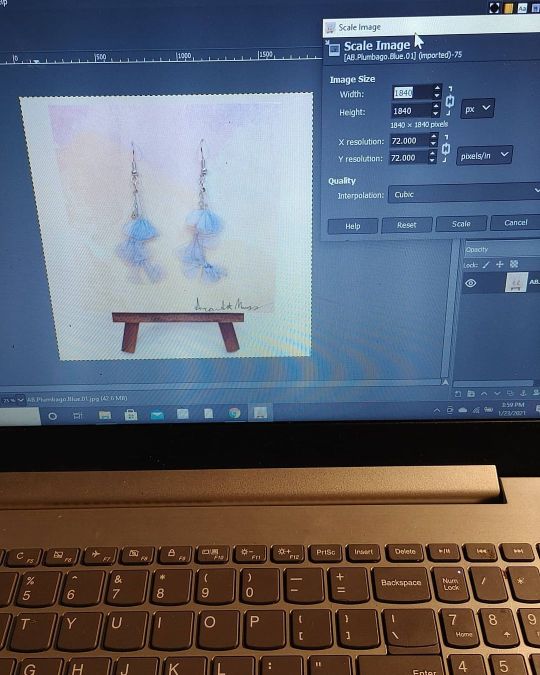Image resolution: width=540 pixels, height=675 pixels.
Task: Click the Reset button in Scale Image
Action: click(x=406, y=225)
